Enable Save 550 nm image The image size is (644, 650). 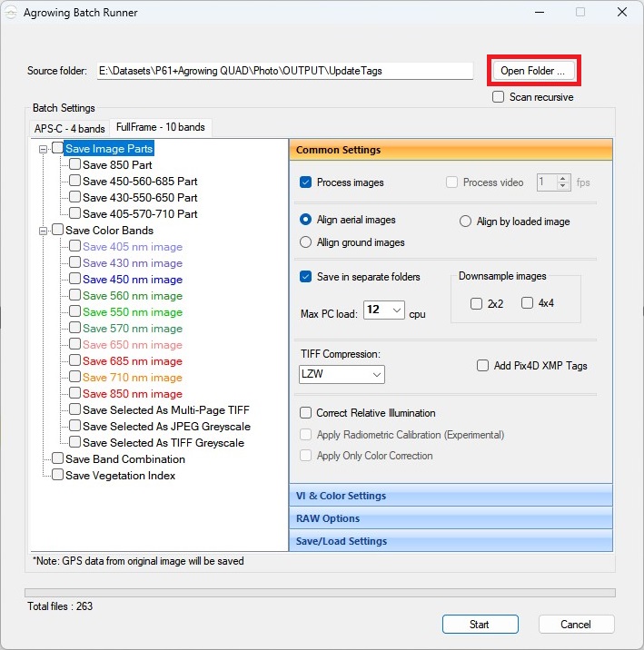(74, 311)
